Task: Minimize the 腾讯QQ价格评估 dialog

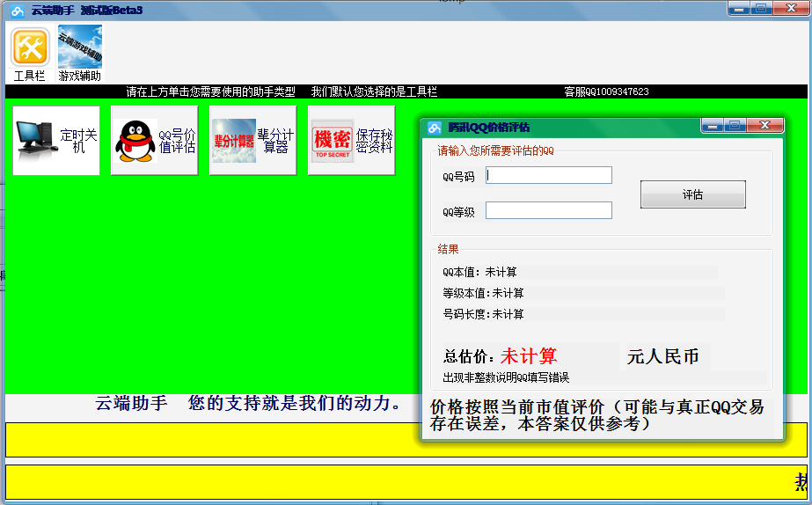Action: tap(712, 125)
